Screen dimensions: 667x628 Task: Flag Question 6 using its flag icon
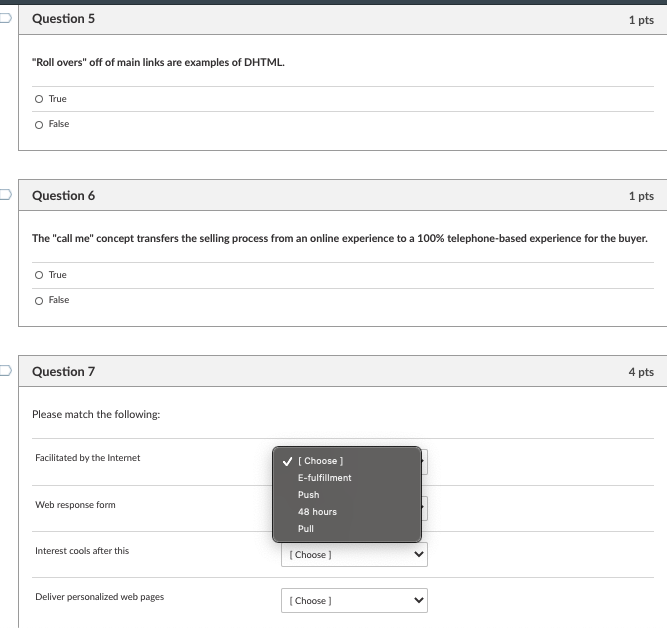pos(4,196)
